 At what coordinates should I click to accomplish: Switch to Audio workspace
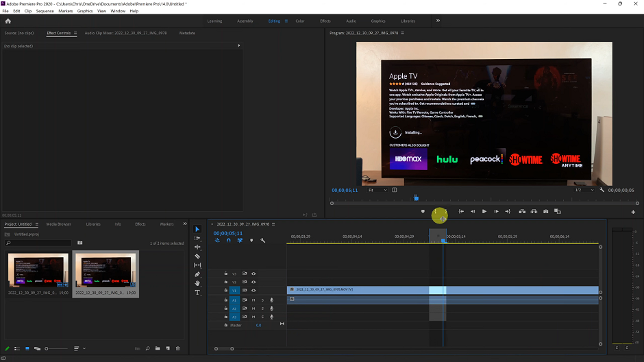pyautogui.click(x=351, y=21)
